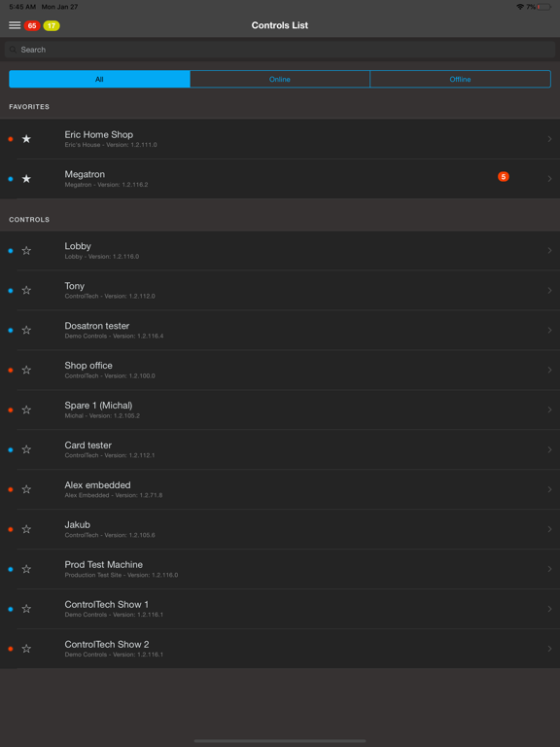Click 'Eric's House - Version: 1.2.111.0' subtitle
Image resolution: width=560 pixels, height=747 pixels.
pyautogui.click(x=111, y=145)
